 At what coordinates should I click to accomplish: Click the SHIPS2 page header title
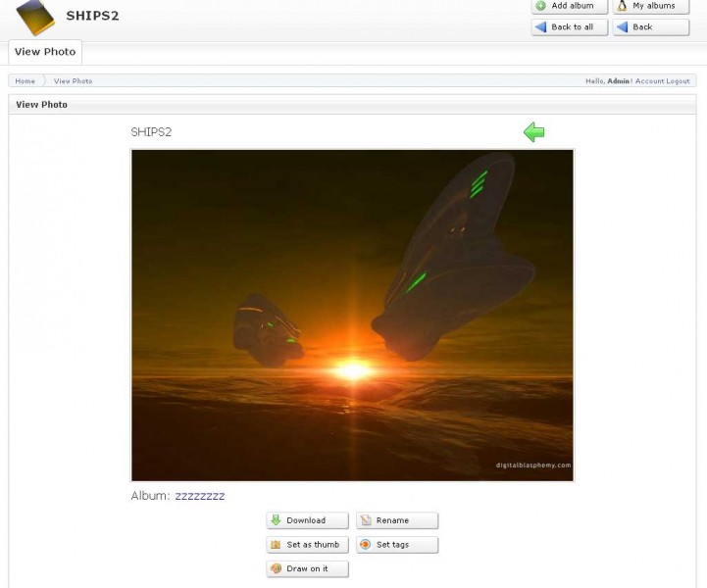tap(92, 16)
